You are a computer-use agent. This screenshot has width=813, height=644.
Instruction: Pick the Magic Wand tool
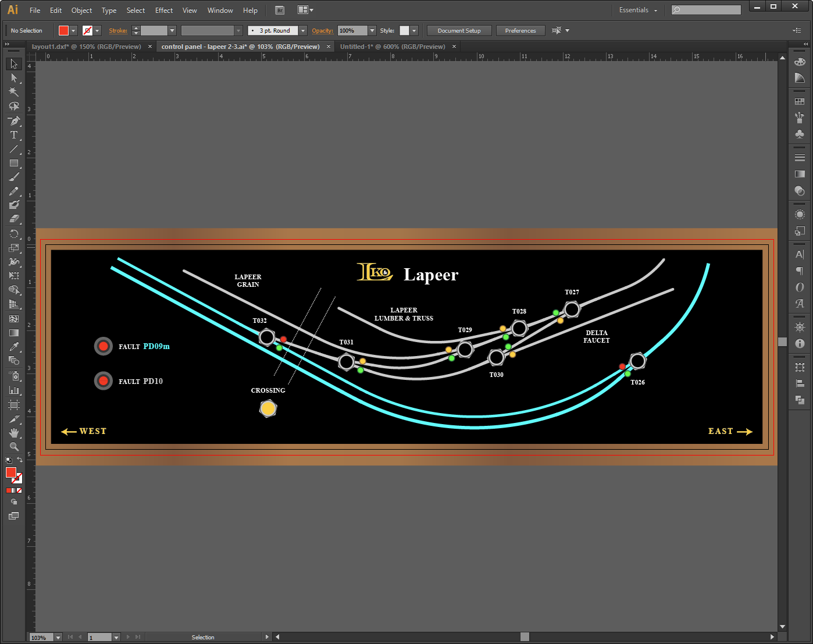point(14,92)
